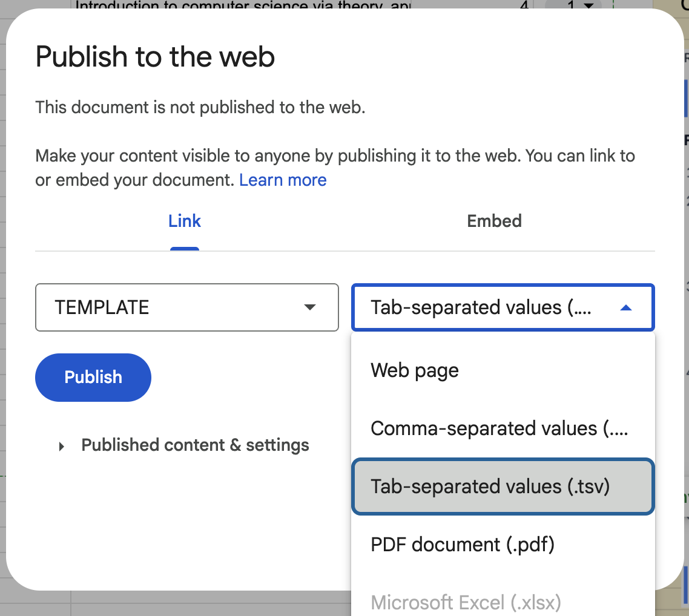Select Tab-separated values (.tsv) option
The width and height of the screenshot is (689, 616).
[x=503, y=486]
